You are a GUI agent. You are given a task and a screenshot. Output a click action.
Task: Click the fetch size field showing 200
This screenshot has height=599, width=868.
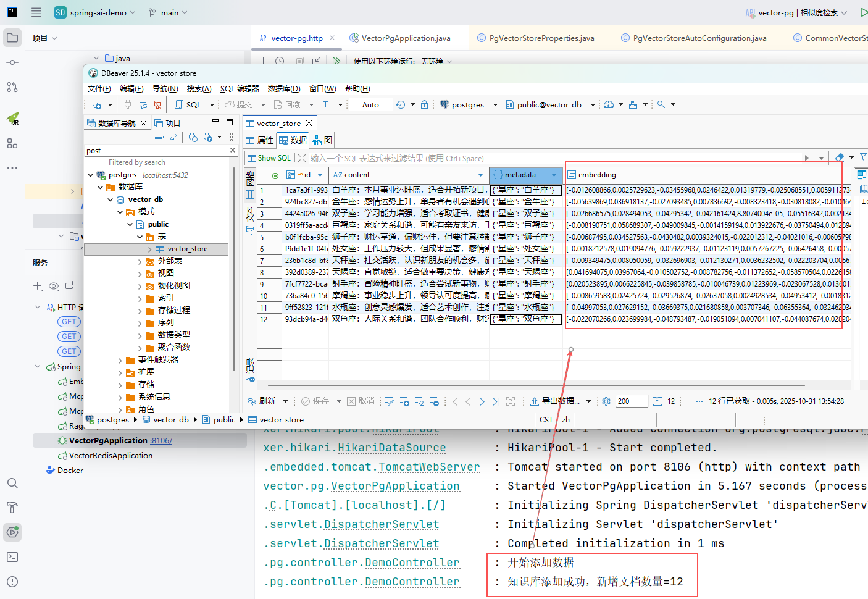point(631,401)
